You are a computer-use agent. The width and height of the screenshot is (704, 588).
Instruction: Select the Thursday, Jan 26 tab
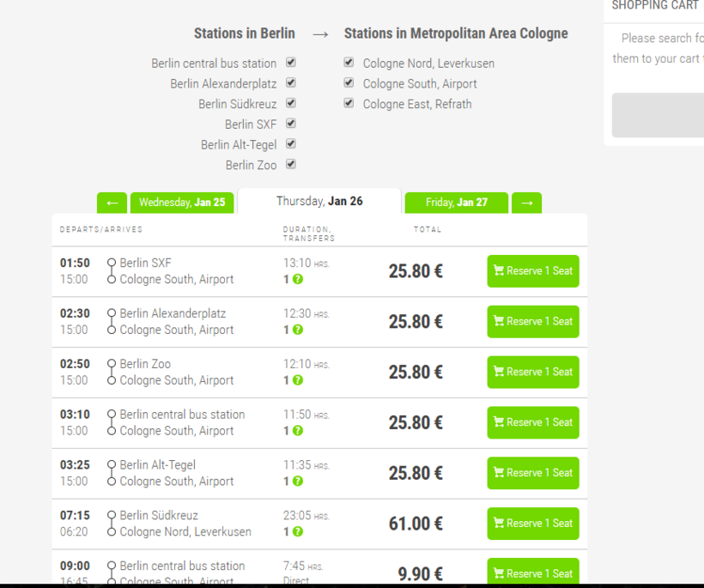(x=319, y=201)
